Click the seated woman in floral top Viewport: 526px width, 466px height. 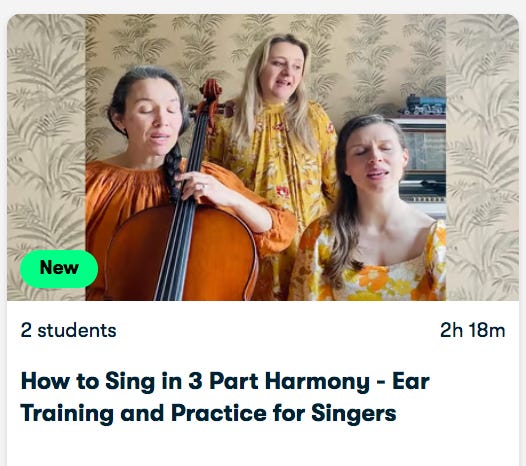click(369, 215)
